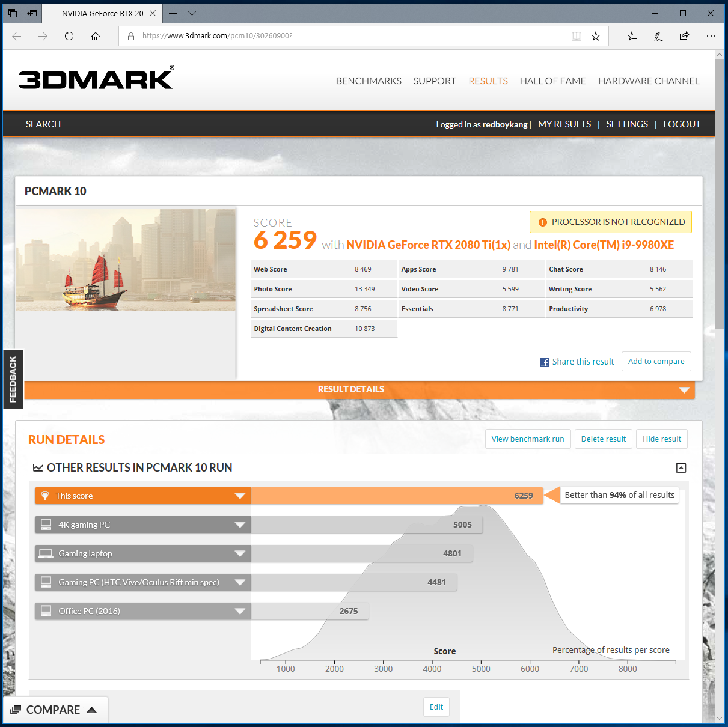Image resolution: width=728 pixels, height=727 pixels.
Task: Open the Results menu
Action: [488, 81]
